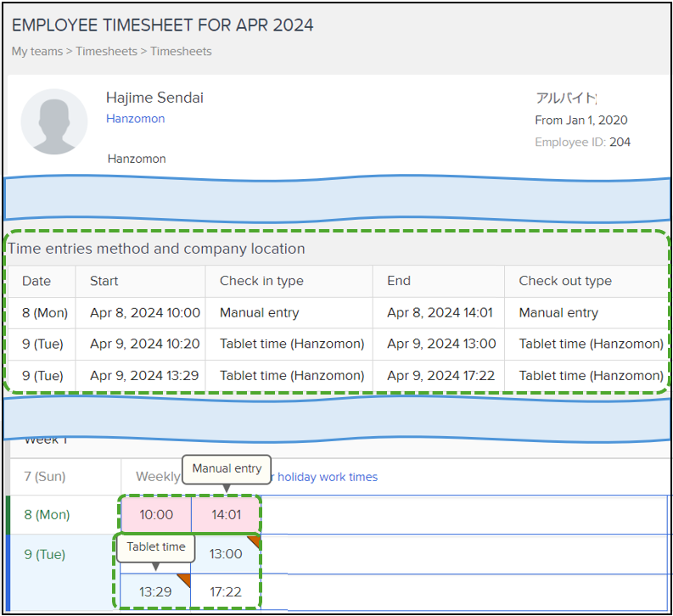Select the 13:00 time cell on Tuesday
The image size is (673, 616).
pyautogui.click(x=226, y=554)
